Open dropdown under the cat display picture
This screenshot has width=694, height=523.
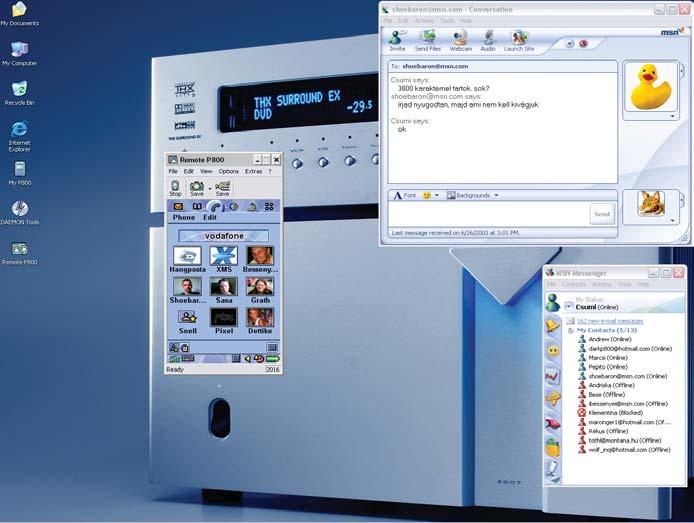(673, 220)
